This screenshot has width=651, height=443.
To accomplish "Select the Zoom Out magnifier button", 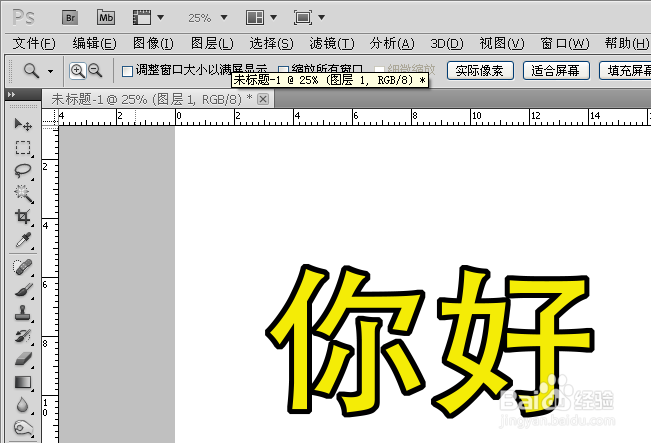I will [x=95, y=71].
